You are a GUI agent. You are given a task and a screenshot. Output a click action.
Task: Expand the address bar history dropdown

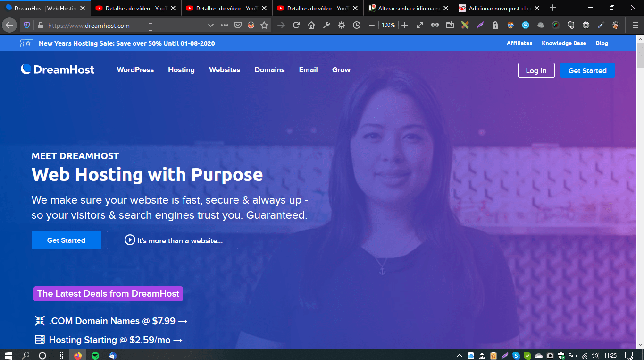tap(211, 26)
